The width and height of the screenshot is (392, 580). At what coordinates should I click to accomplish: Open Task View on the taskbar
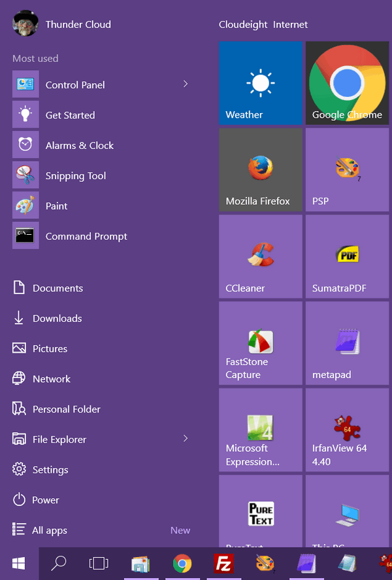pyautogui.click(x=99, y=564)
